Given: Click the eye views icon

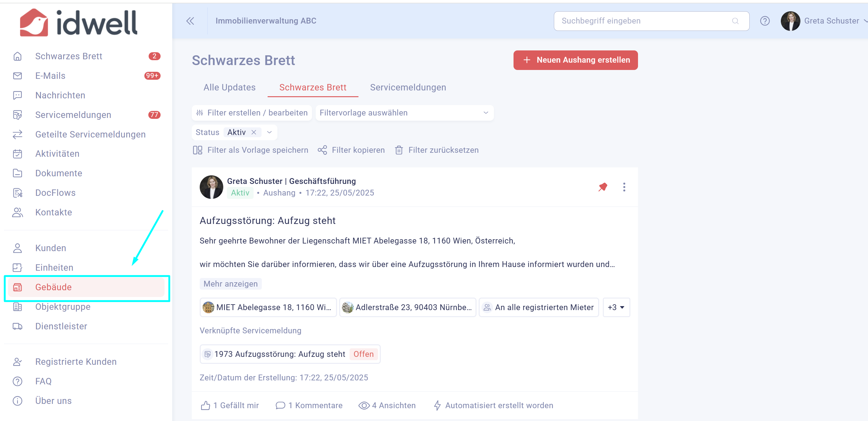Looking at the screenshot, I should (364, 405).
